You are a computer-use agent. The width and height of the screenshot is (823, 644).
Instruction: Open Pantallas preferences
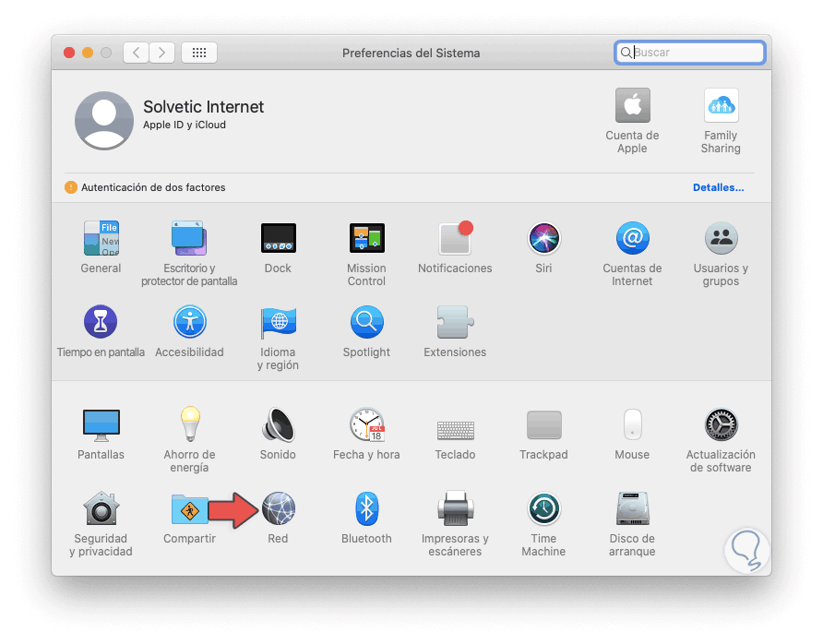pos(101,424)
